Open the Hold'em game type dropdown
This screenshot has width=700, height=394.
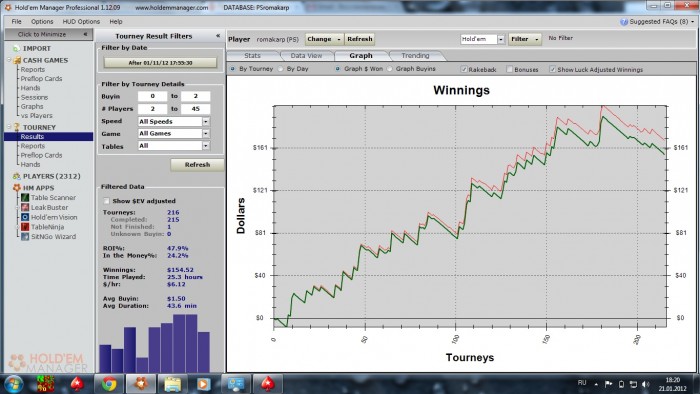coord(501,39)
